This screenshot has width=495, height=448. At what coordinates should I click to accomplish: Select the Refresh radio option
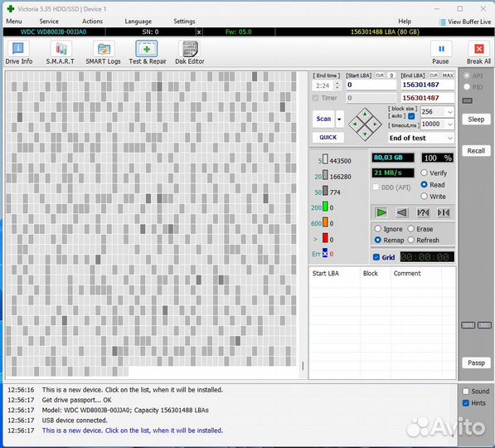click(x=410, y=240)
